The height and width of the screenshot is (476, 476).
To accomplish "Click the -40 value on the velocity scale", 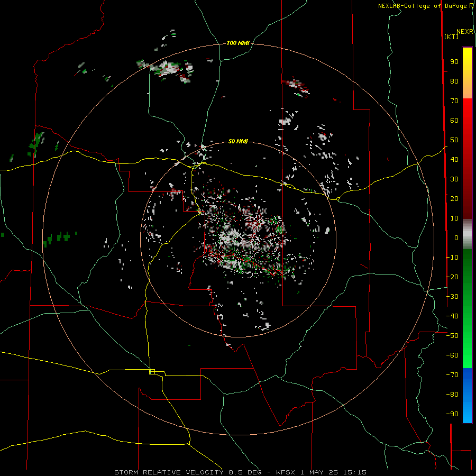I will 452,316.
